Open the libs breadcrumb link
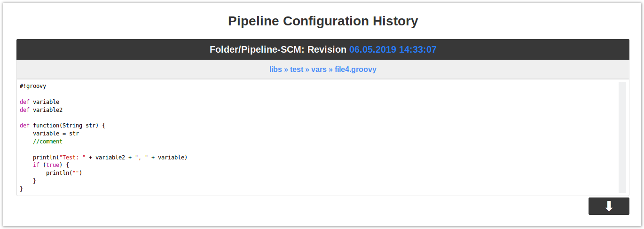The height and width of the screenshot is (229, 644). pos(275,69)
